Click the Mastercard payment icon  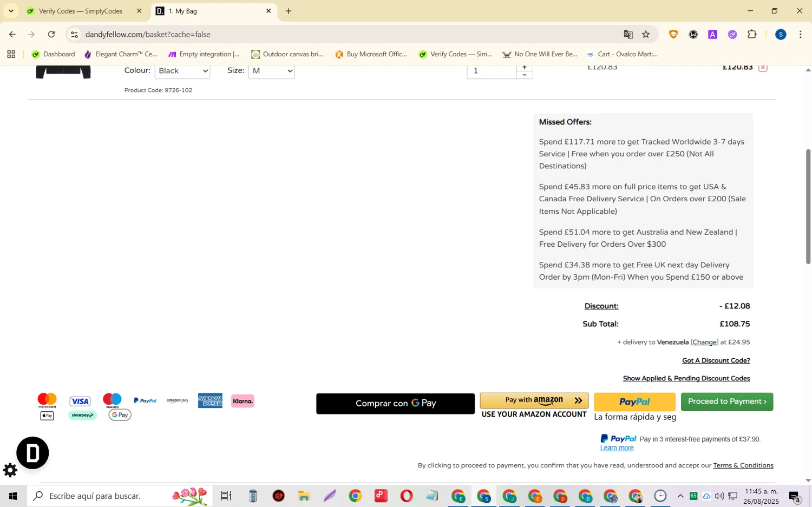click(47, 401)
